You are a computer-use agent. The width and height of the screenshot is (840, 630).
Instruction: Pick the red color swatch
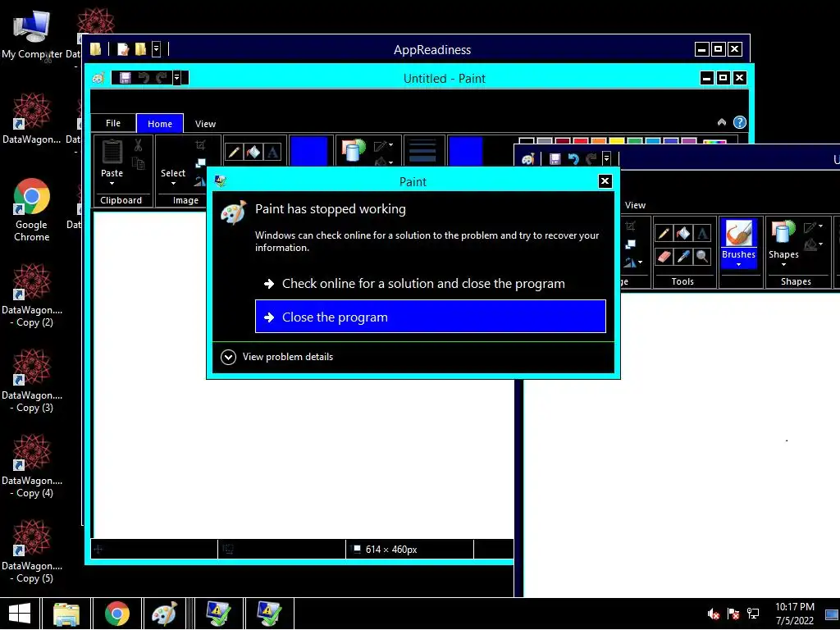pos(581,141)
